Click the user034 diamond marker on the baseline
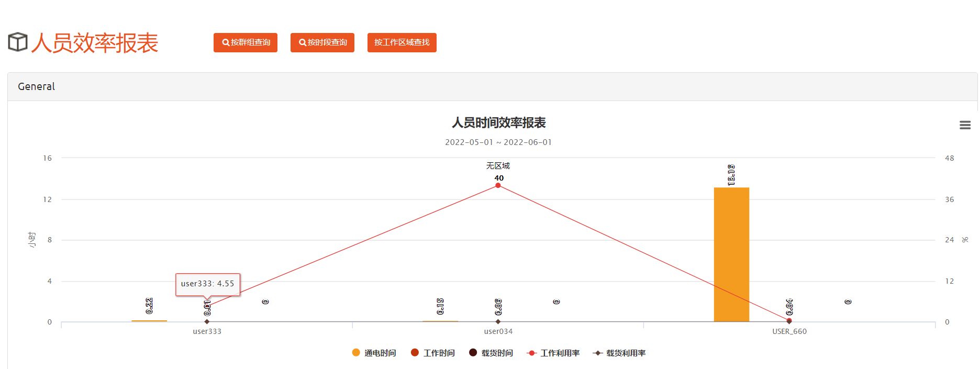Screen dimensions: 980x369 tap(498, 321)
